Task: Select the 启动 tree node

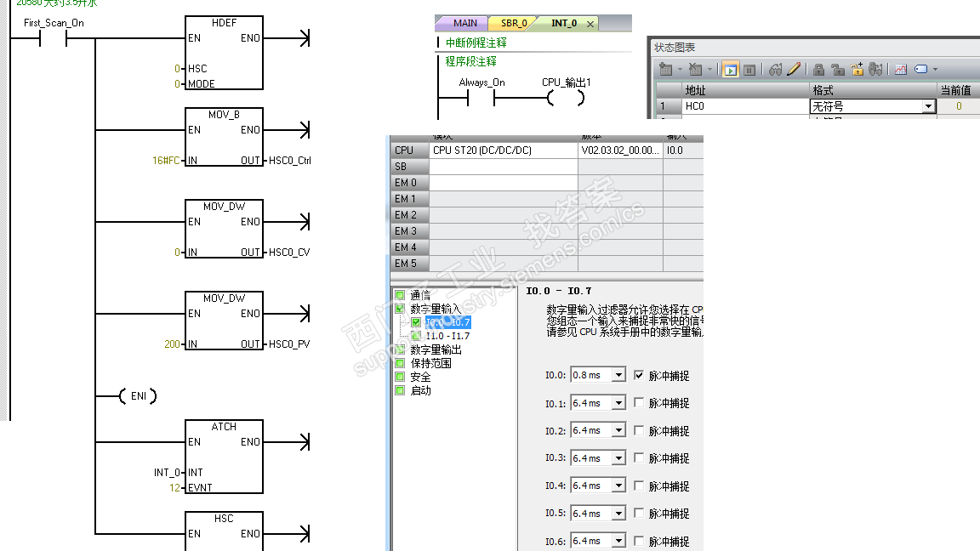Action: [x=420, y=390]
